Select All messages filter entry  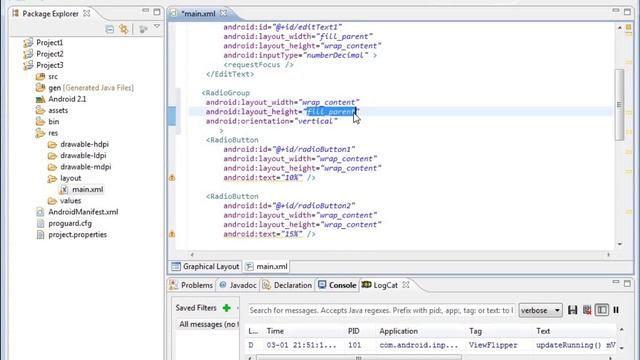pos(208,324)
